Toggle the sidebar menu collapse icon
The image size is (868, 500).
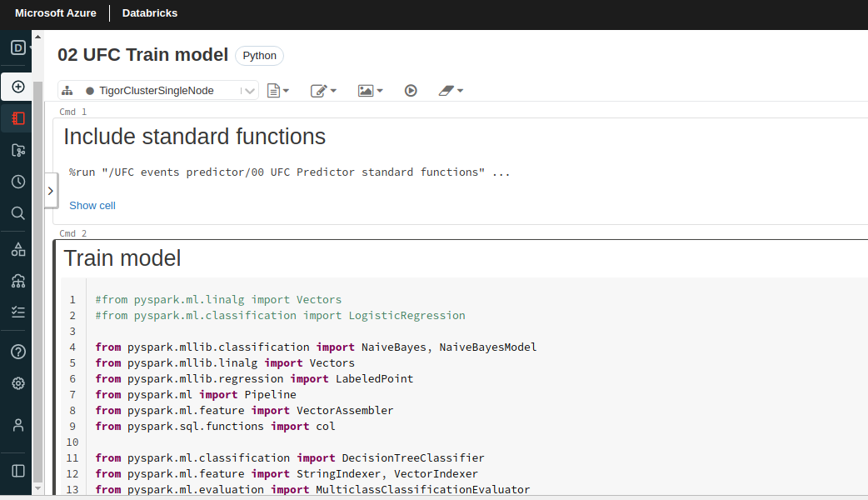coord(18,471)
